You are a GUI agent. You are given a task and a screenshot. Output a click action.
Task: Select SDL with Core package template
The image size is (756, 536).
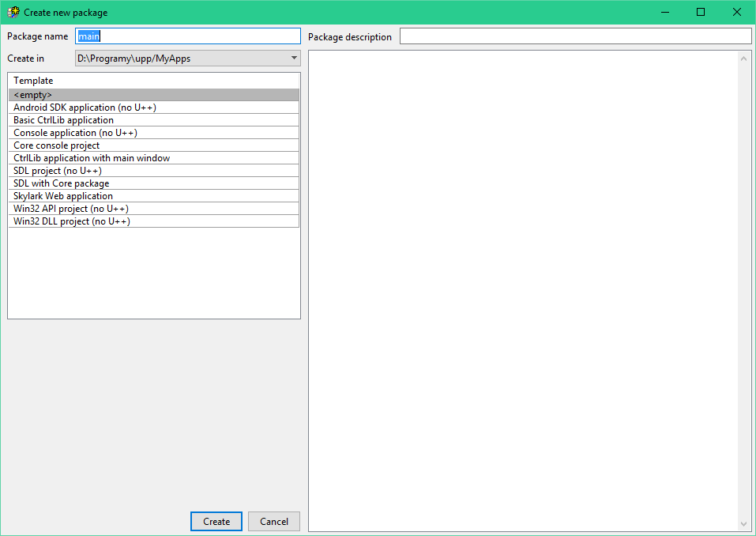tap(153, 183)
